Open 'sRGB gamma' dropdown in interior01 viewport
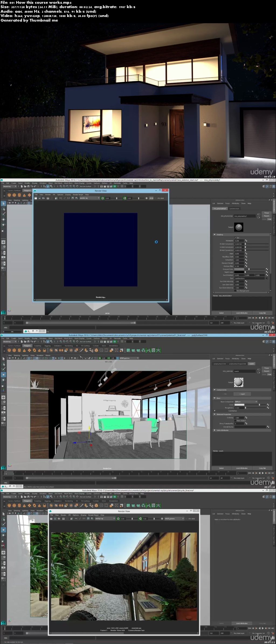This screenshot has height=644, width=276. 129,358
